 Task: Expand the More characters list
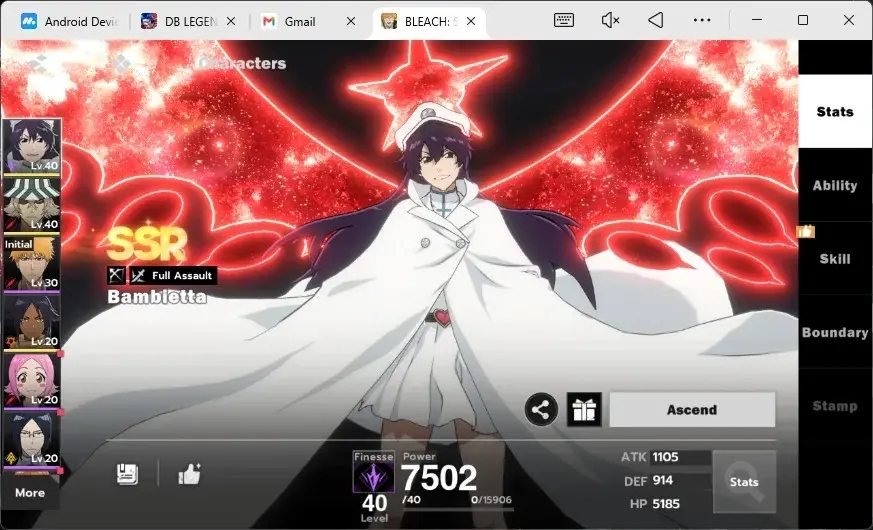30,493
